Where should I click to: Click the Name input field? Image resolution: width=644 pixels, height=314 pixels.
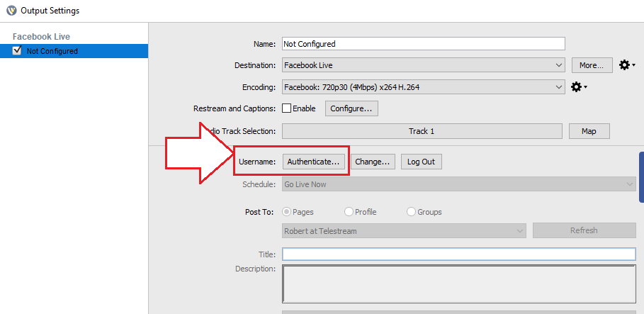424,43
